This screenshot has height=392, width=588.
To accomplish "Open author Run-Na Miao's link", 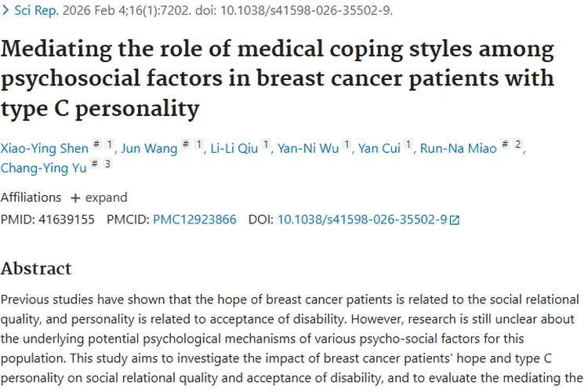I will (x=458, y=148).
